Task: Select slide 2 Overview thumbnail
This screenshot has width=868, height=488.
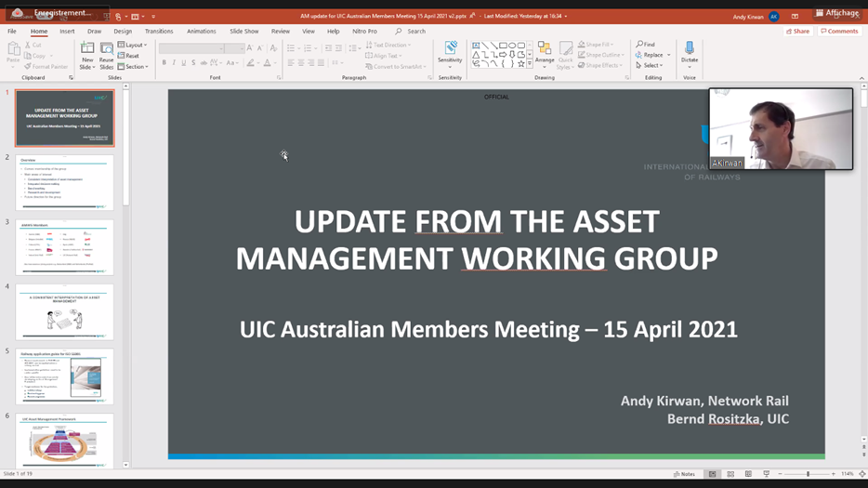Action: click(x=65, y=182)
